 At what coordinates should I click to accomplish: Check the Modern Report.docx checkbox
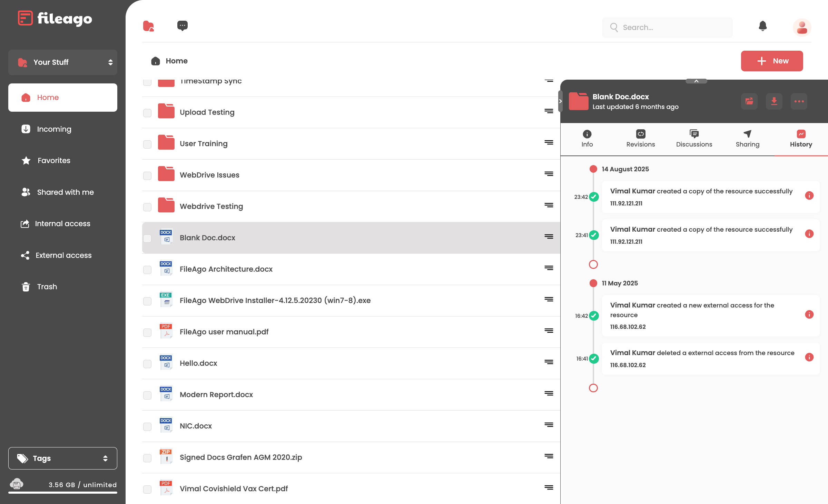pos(147,395)
